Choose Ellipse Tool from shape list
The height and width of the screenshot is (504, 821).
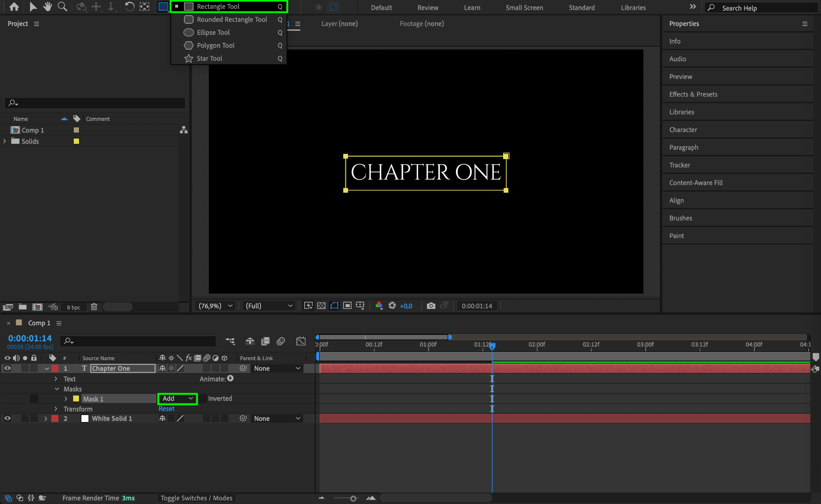pyautogui.click(x=213, y=32)
